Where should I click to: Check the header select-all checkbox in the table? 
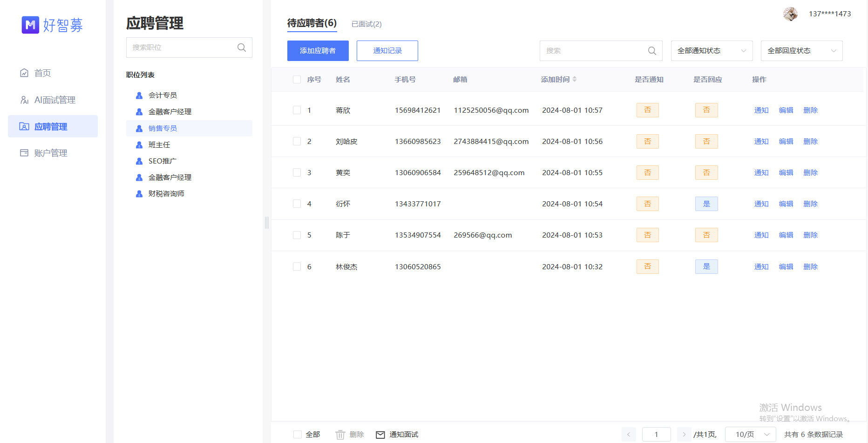[x=297, y=79]
